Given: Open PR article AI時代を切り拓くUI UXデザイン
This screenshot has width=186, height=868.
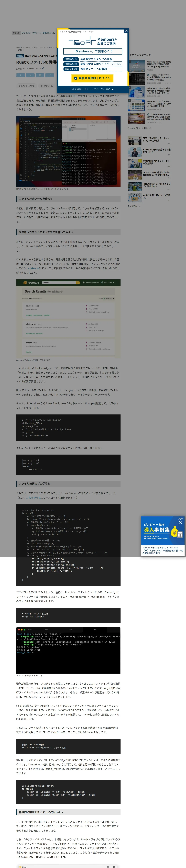Looking at the screenshot, I should tap(157, 197).
